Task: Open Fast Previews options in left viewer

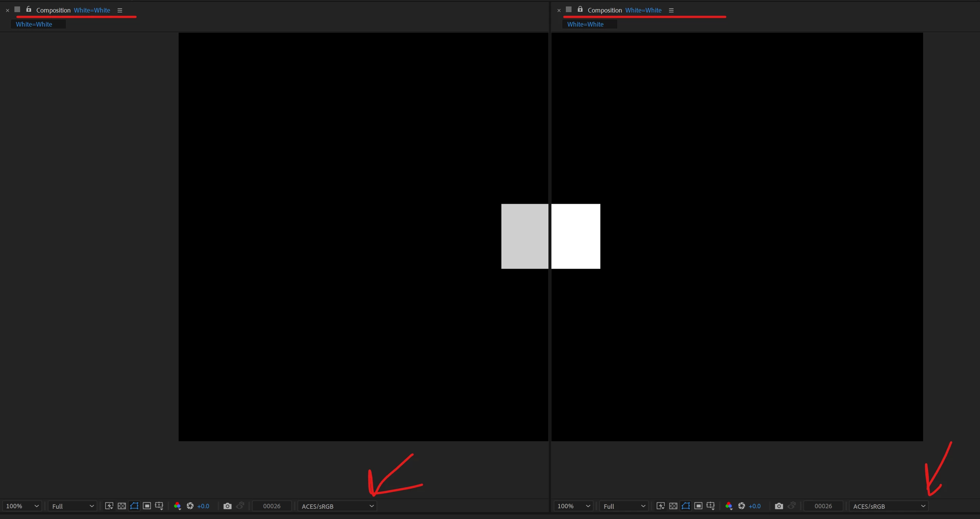Action: (109, 506)
